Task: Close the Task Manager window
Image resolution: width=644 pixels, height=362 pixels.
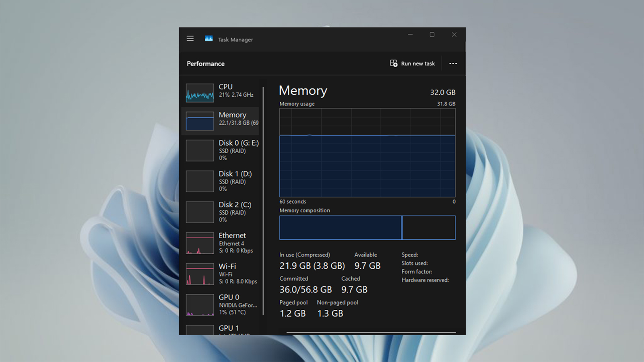Action: tap(454, 35)
